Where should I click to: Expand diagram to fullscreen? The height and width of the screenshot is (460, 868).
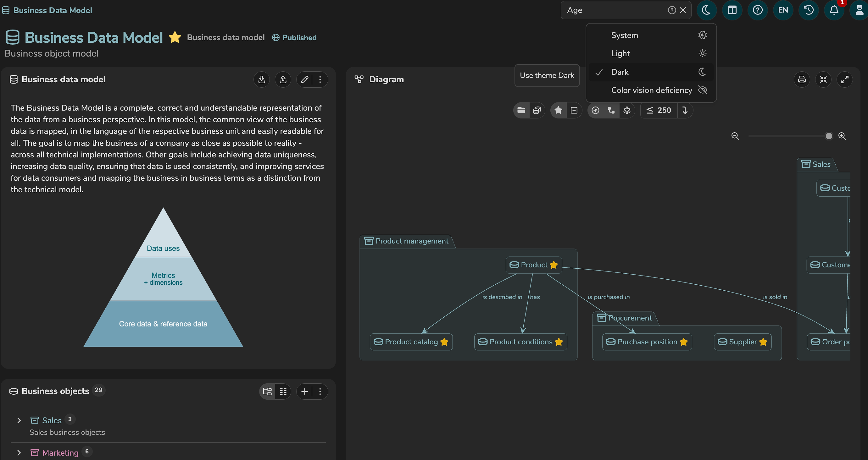tap(844, 79)
